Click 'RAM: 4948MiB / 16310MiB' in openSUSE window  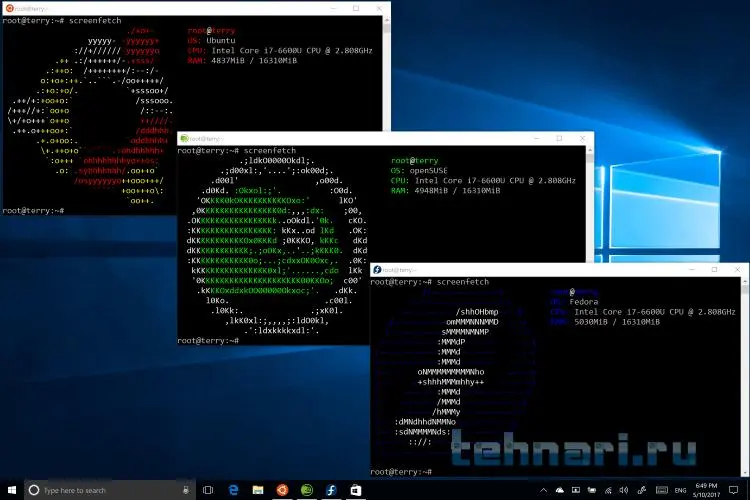click(x=445, y=190)
